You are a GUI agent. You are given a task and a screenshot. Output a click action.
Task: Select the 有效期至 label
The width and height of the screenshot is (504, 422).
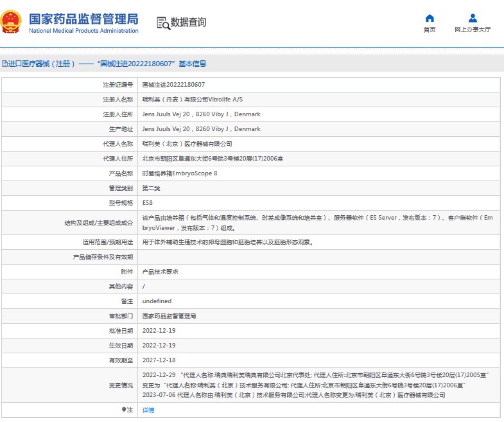point(121,360)
